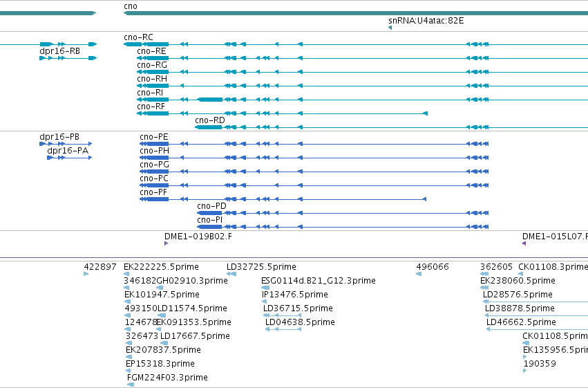588x388 pixels.
Task: Click the snRNA:U4atac:82E feature label
Action: tap(426, 21)
